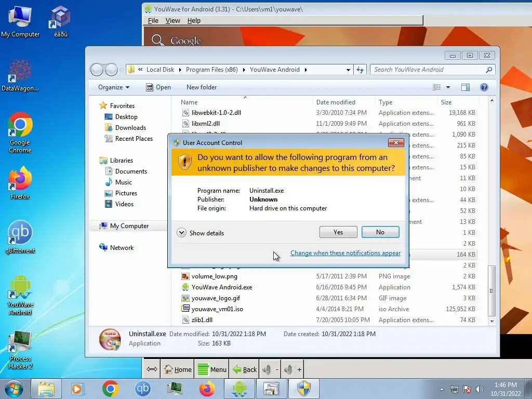Open Help menu in YouWave window
Screen dimensions: 532x399
tap(194, 20)
